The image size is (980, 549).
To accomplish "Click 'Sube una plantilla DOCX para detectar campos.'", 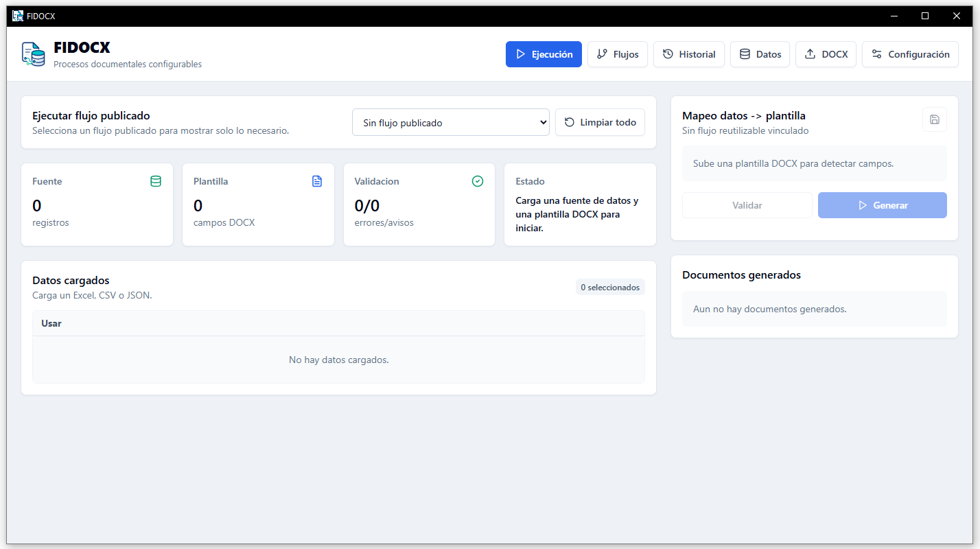I will point(793,163).
